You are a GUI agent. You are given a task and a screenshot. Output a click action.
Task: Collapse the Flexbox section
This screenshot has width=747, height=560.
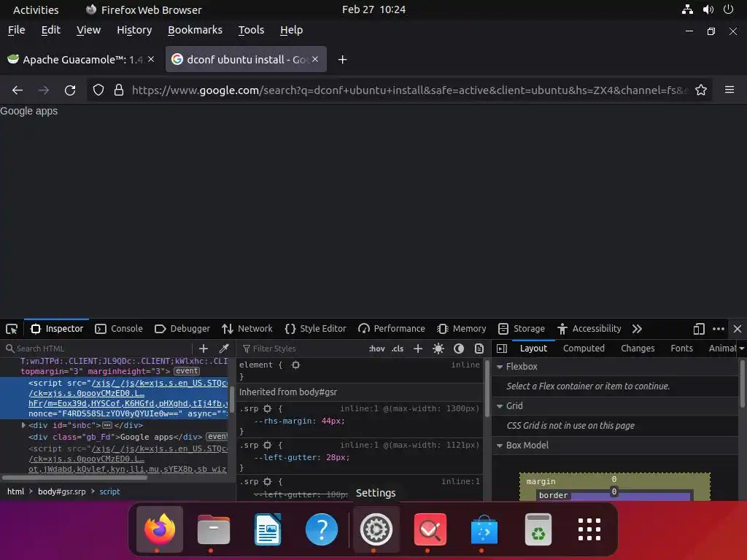click(500, 367)
